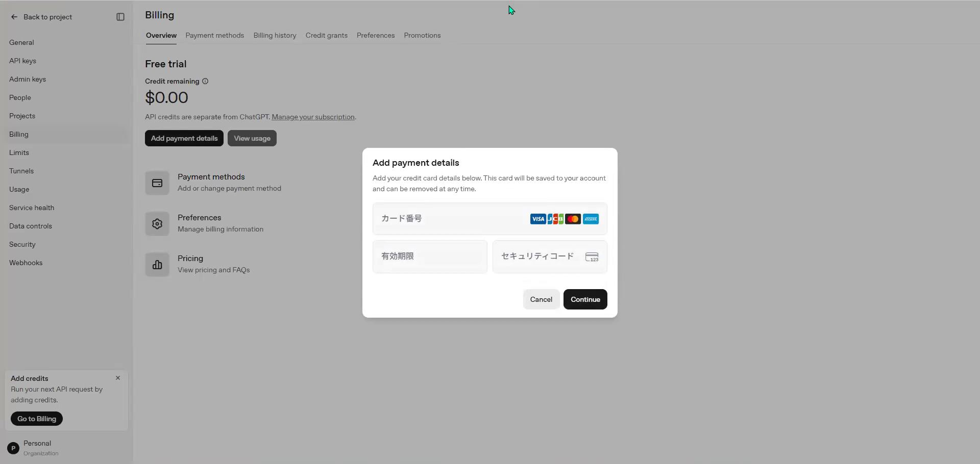Cancel the Add payment details dialog

(541, 299)
